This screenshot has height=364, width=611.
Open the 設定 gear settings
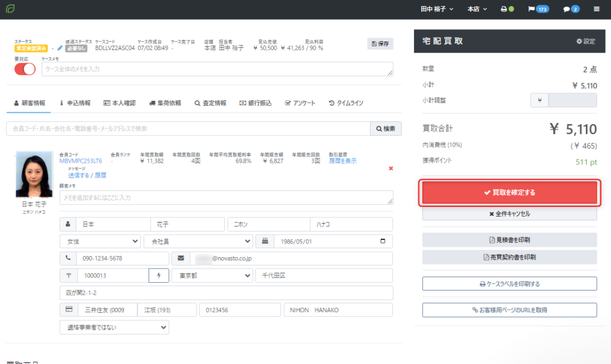coord(586,41)
